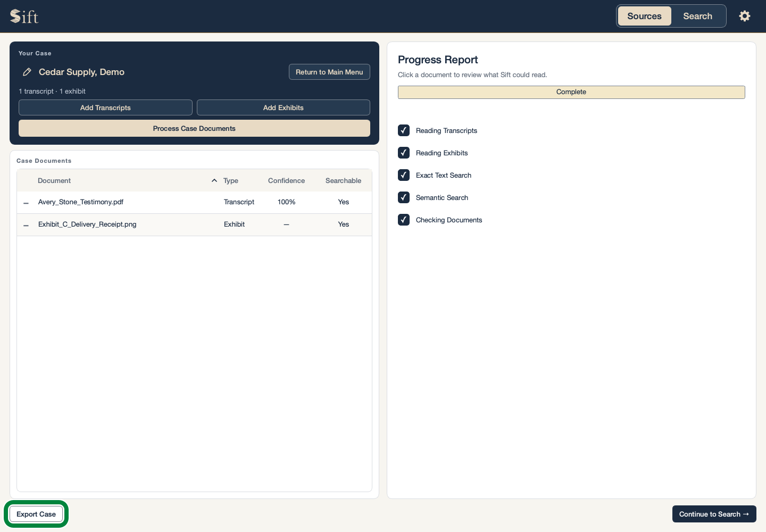
Task: Toggle the Semantic Search checkbox
Action: coord(404,197)
